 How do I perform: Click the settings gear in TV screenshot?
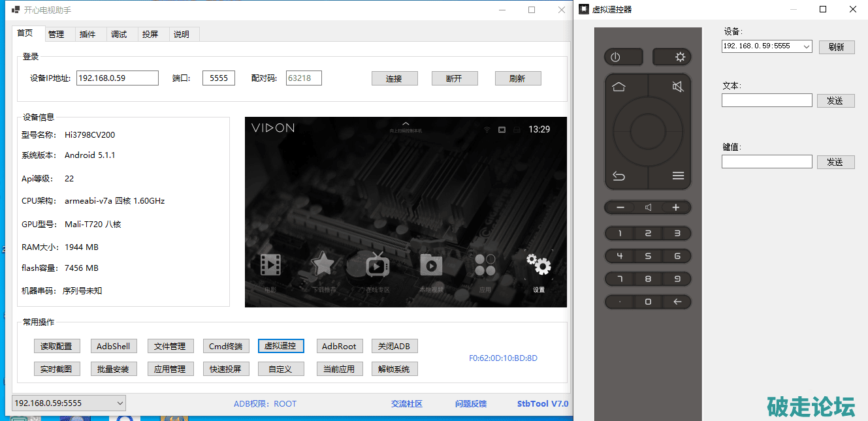tap(539, 266)
